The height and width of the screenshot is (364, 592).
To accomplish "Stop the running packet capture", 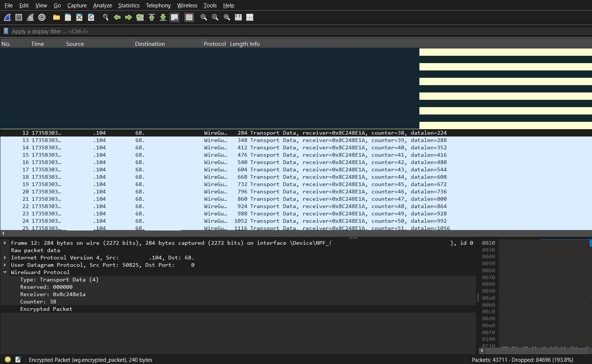I will click(x=19, y=17).
